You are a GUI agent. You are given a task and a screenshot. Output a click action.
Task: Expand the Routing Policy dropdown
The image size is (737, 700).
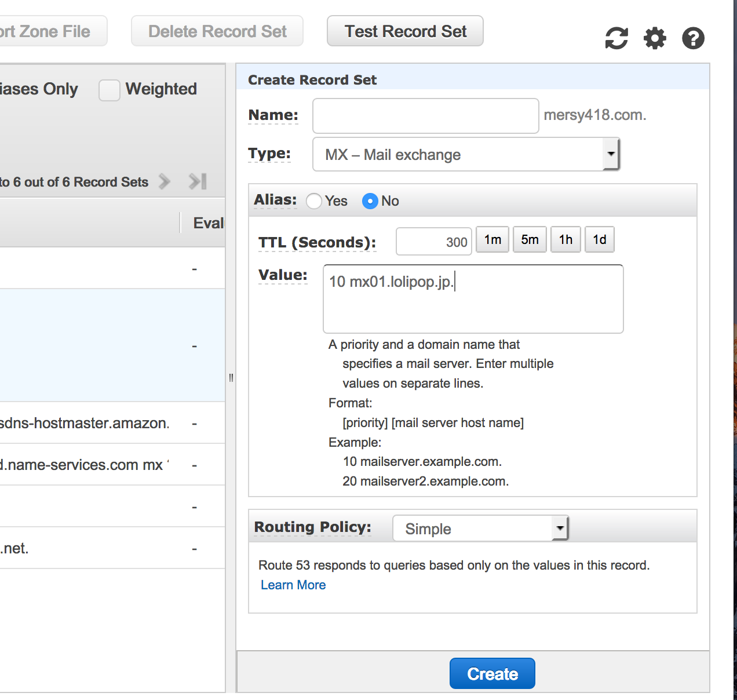point(480,528)
